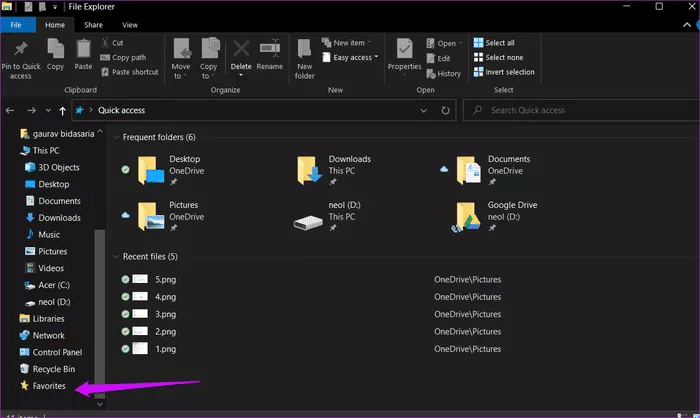Screen dimensions: 700x418
Task: Click the Delete ribbon button
Action: pos(241,57)
